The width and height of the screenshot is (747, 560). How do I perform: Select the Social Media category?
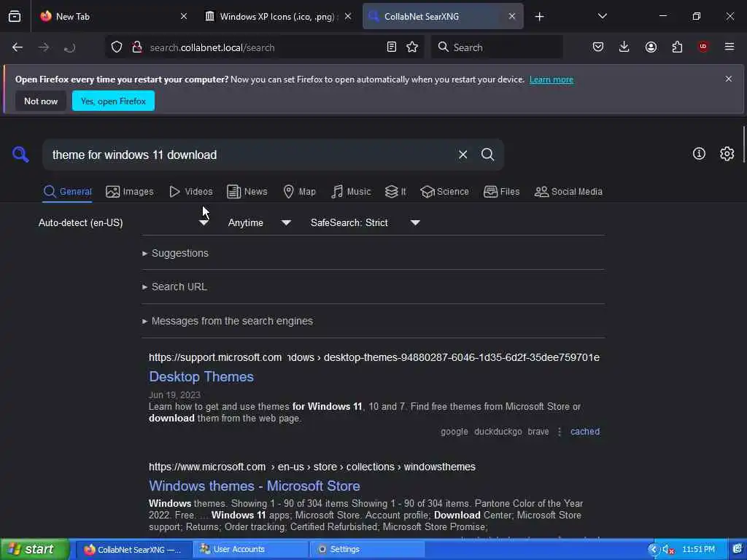click(568, 192)
